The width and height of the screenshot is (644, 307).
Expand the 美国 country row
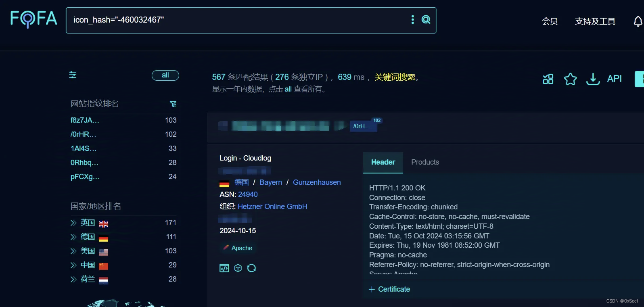click(73, 251)
